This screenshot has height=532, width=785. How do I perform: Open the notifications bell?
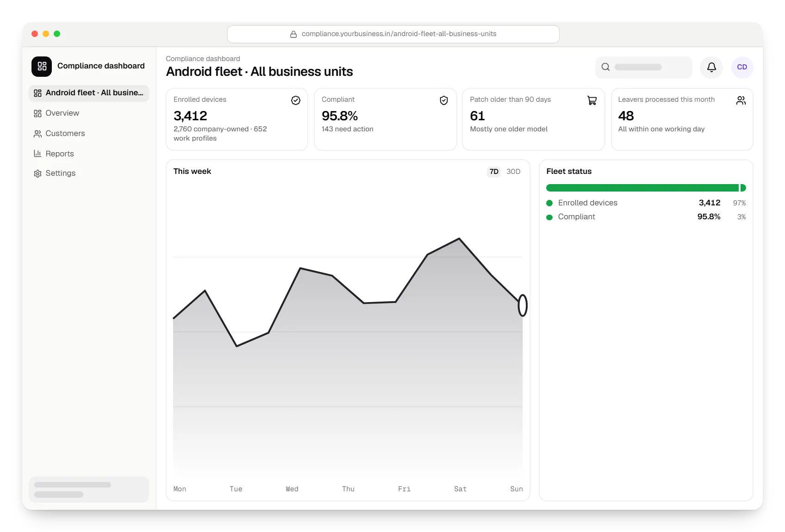(711, 67)
